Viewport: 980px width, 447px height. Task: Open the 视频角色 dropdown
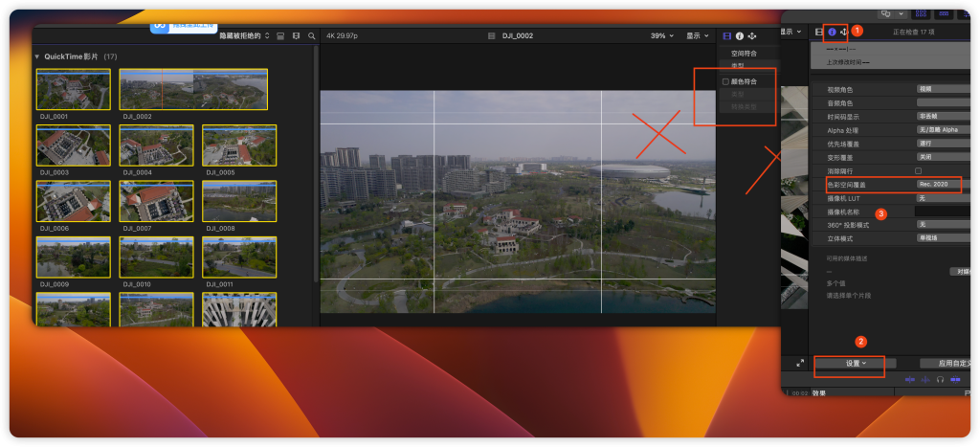point(943,89)
